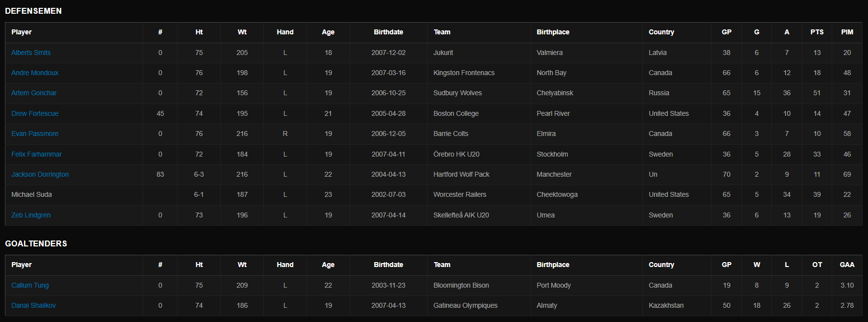
Task: Open goaltender Callum Tung link
Action: tap(30, 285)
